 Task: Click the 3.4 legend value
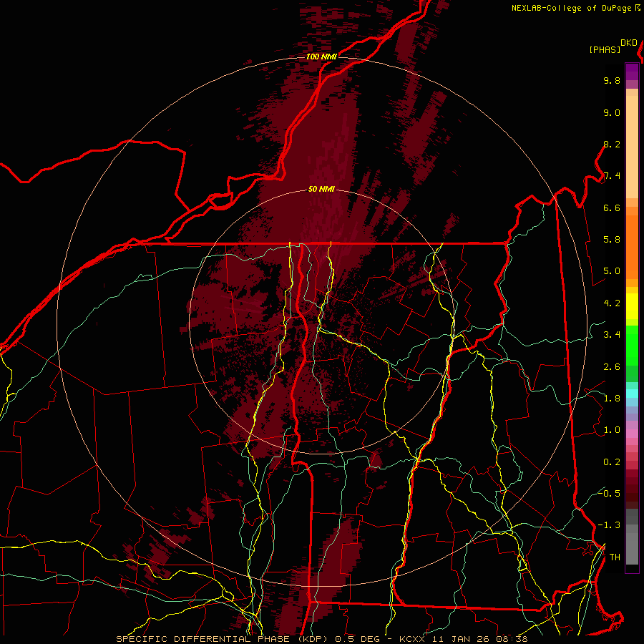612,335
